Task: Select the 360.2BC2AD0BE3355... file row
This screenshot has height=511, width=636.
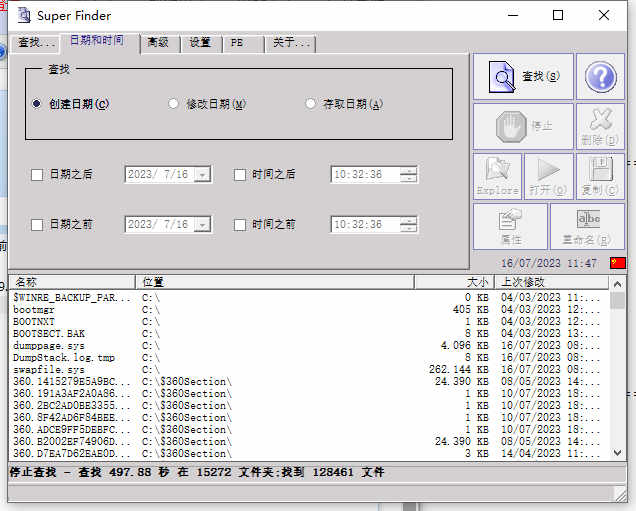Action: (309, 406)
